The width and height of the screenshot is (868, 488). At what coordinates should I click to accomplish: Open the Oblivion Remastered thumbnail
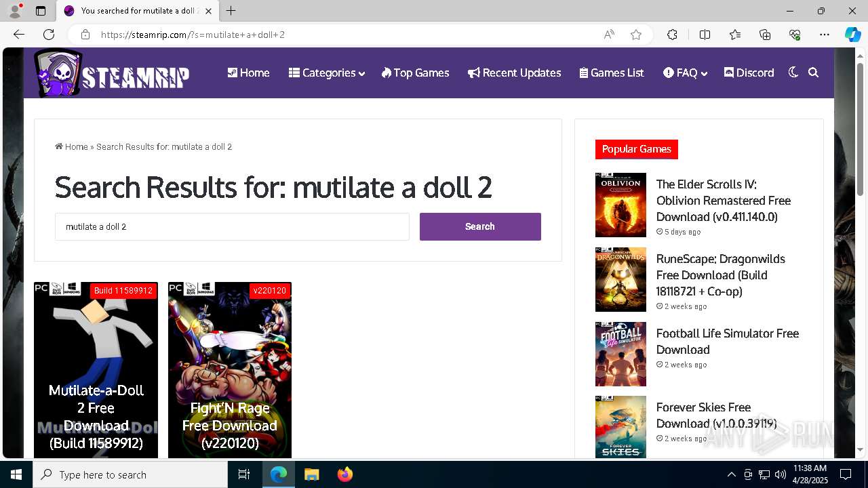[620, 205]
